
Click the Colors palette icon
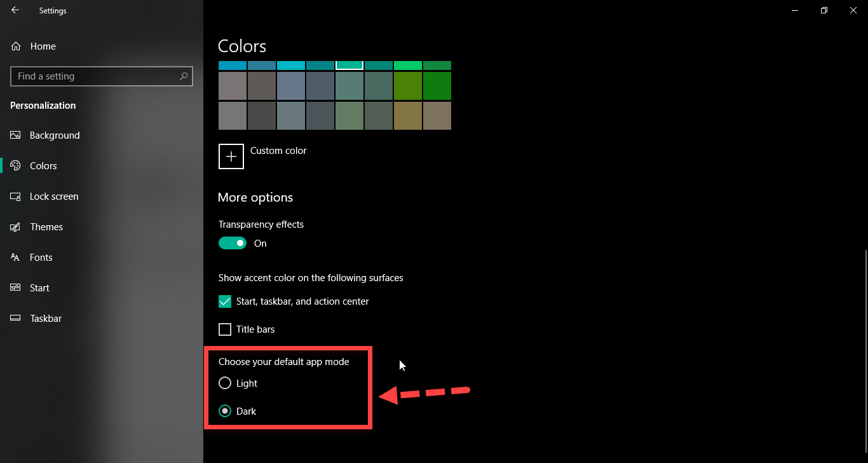pyautogui.click(x=16, y=166)
